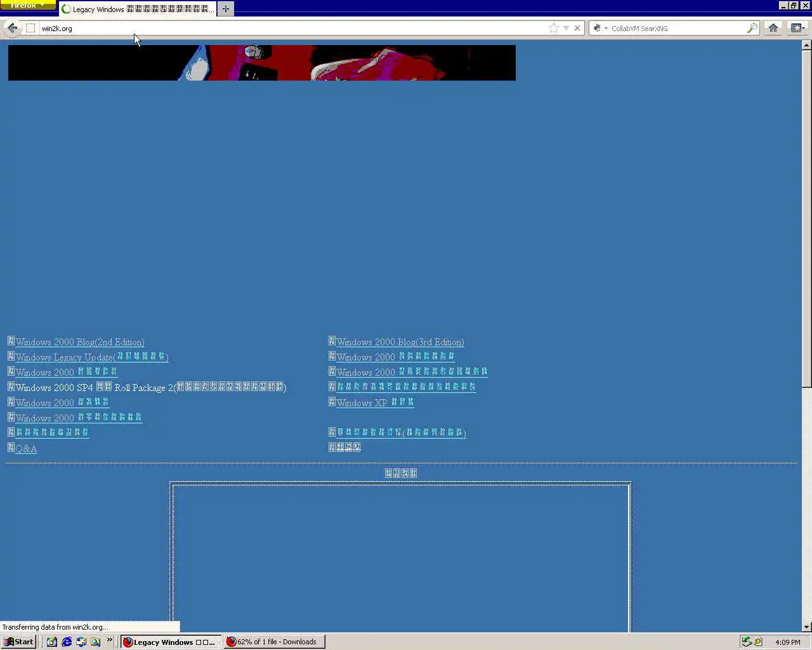Open the Windows Start menu
812x650 pixels.
tap(18, 642)
